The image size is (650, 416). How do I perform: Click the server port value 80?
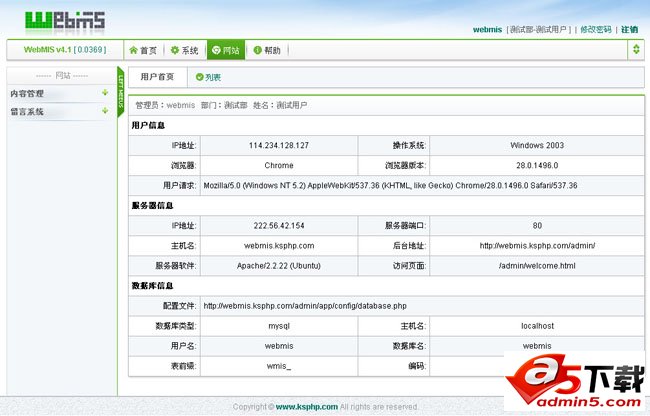point(537,226)
